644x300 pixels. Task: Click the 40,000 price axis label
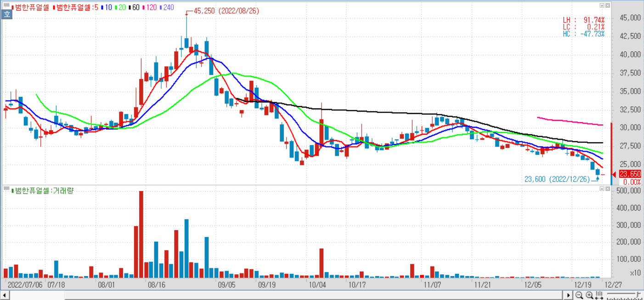coord(630,55)
